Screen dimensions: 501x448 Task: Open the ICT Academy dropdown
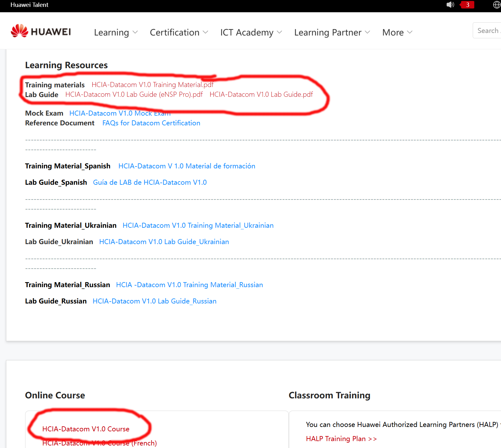click(251, 32)
